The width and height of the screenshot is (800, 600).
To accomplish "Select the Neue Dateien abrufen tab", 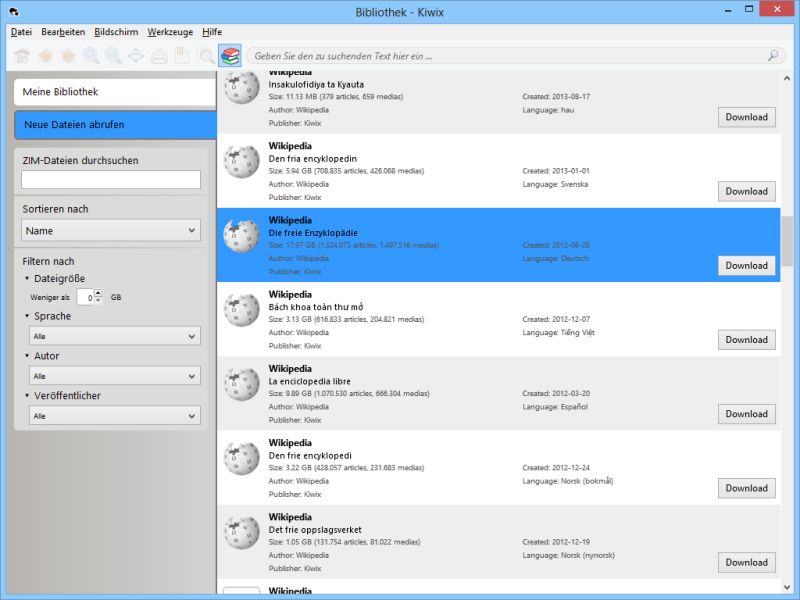I will [x=116, y=125].
